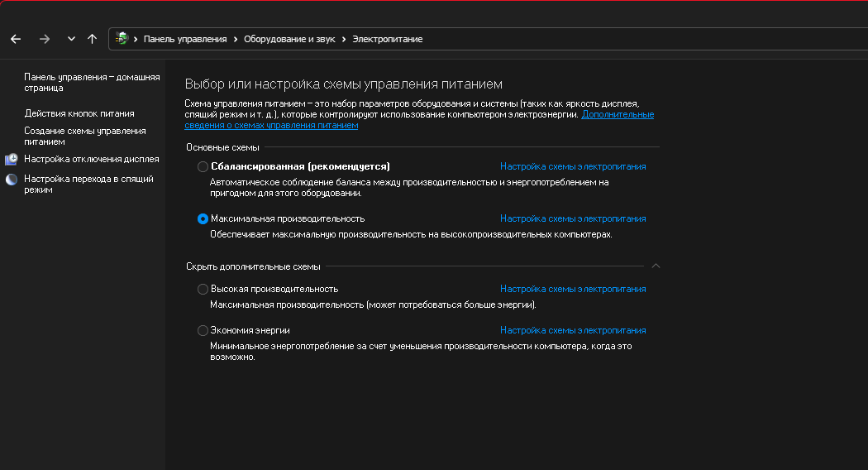
Task: Click the Back arrow in navigation bar
Action: pyautogui.click(x=16, y=39)
